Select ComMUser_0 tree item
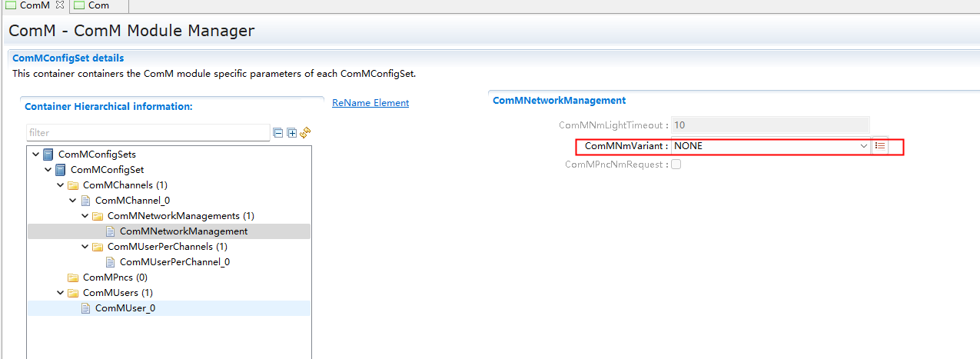The height and width of the screenshot is (359, 980). [125, 308]
